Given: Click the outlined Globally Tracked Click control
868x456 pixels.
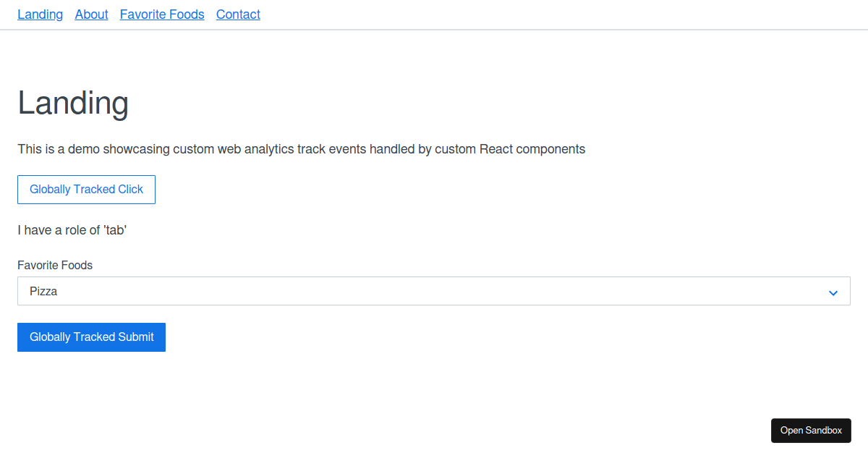Looking at the screenshot, I should pyautogui.click(x=86, y=189).
